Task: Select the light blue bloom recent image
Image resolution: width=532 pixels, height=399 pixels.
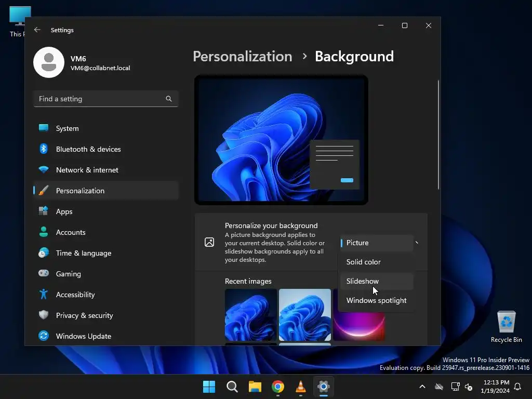Action: click(x=304, y=315)
